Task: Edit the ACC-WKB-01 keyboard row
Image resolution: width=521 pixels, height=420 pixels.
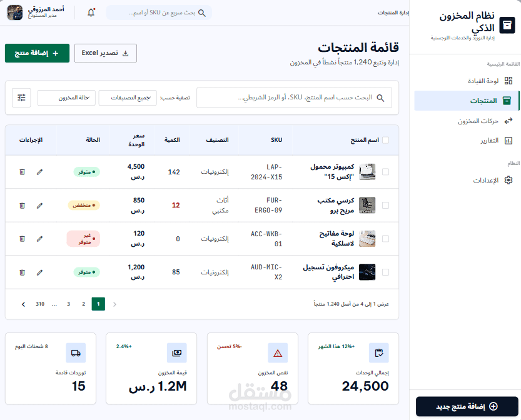Action: (x=39, y=239)
